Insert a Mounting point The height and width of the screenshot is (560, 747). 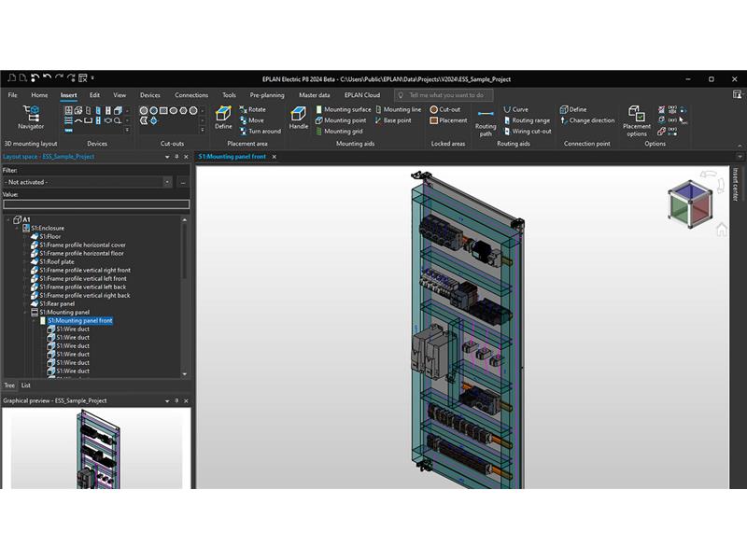click(341, 120)
